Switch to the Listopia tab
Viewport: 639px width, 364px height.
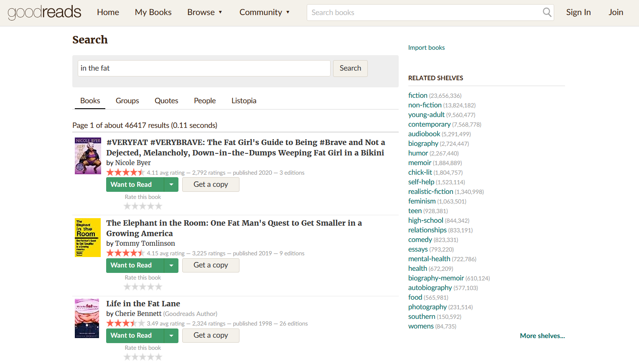tap(244, 101)
